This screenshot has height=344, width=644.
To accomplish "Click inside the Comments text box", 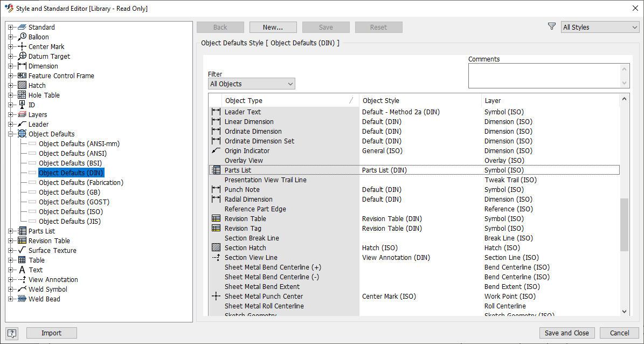I will tap(545, 75).
